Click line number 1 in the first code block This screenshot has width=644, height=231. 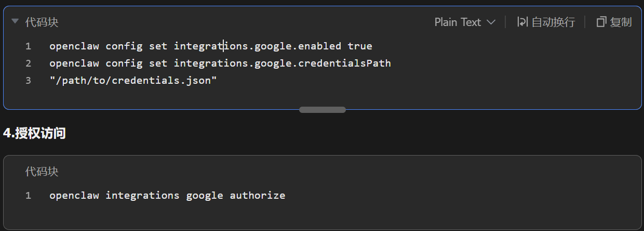point(28,46)
